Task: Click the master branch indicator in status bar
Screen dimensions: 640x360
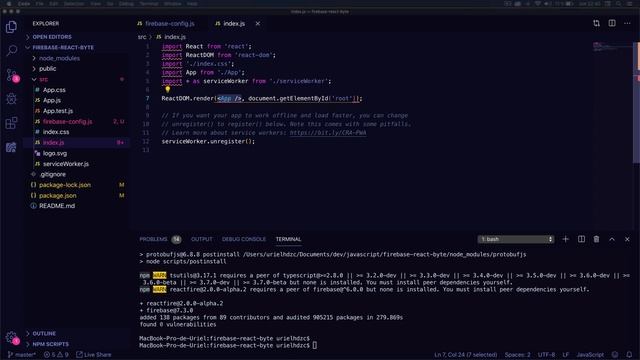Action: [x=22, y=355]
